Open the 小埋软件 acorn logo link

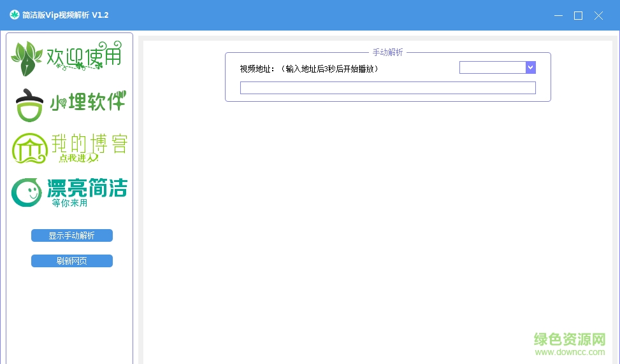click(x=70, y=104)
